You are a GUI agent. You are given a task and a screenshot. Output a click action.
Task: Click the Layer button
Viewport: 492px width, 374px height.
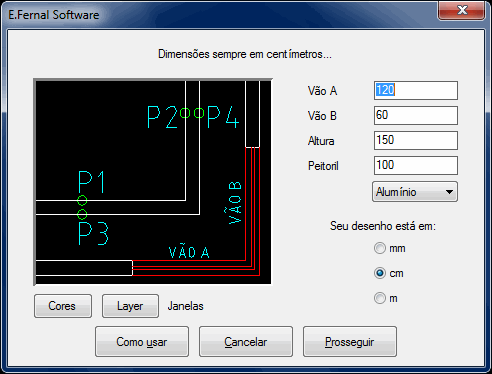130,306
